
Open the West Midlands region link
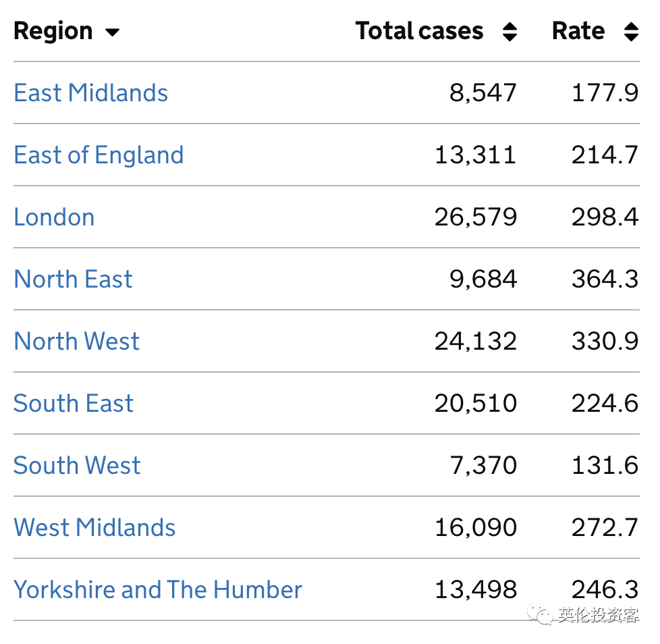click(94, 528)
